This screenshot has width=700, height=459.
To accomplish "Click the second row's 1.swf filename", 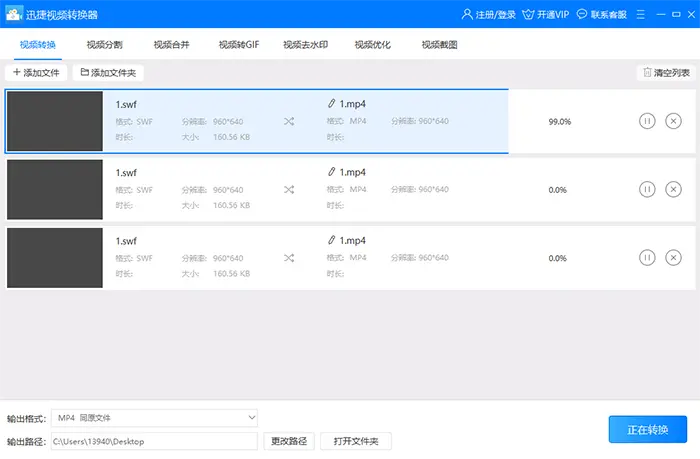I will [126, 173].
